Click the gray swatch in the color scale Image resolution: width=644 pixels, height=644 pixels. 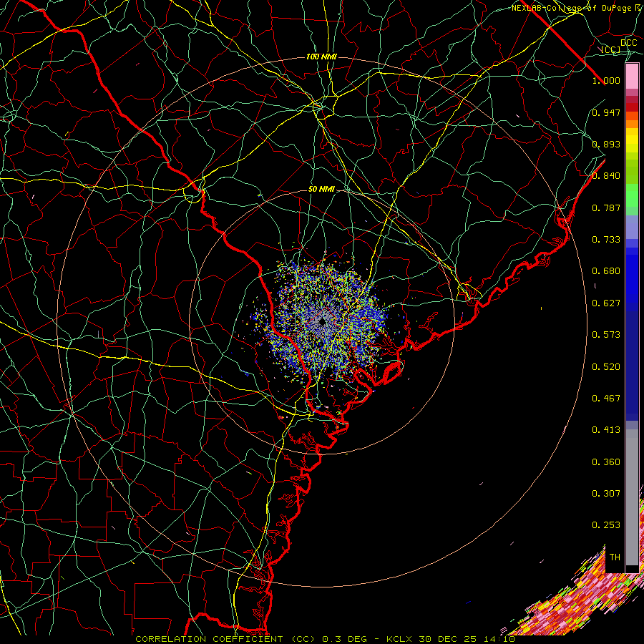(x=632, y=497)
